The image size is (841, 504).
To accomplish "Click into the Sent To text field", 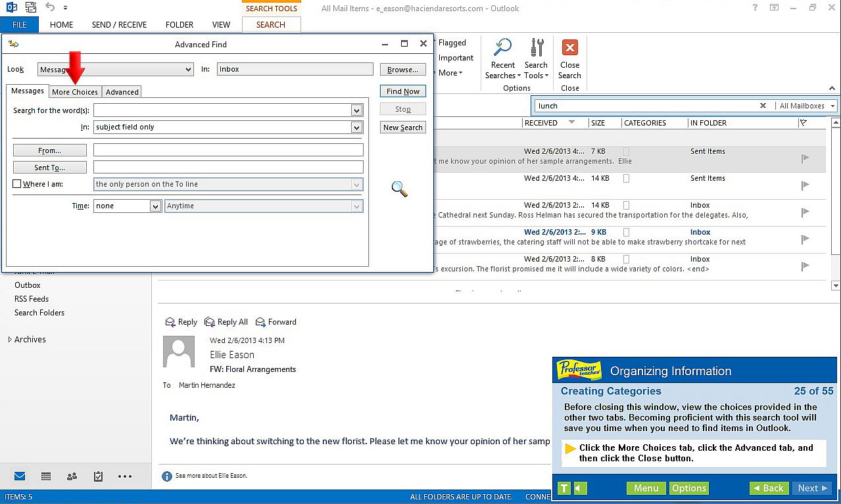I will pyautogui.click(x=228, y=168).
